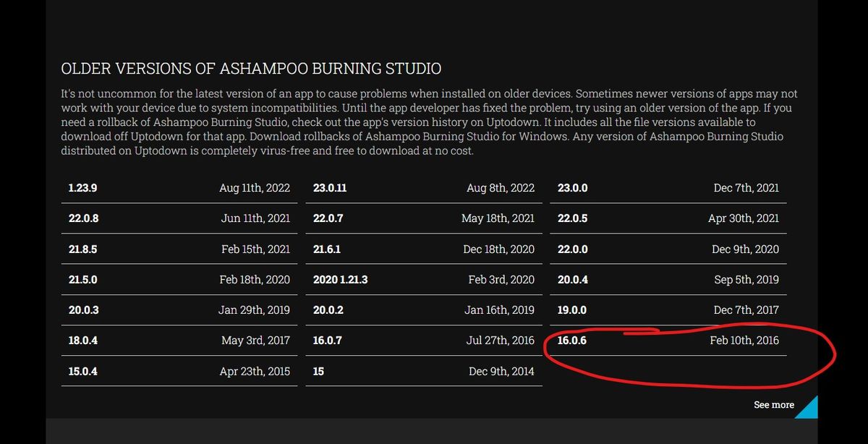Select the 2020 1.21.3 version

tap(340, 280)
